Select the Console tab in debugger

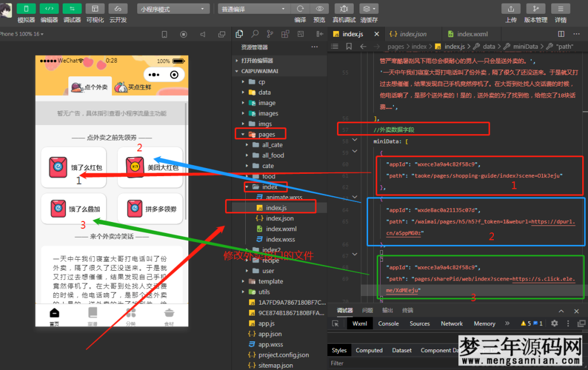pos(388,324)
